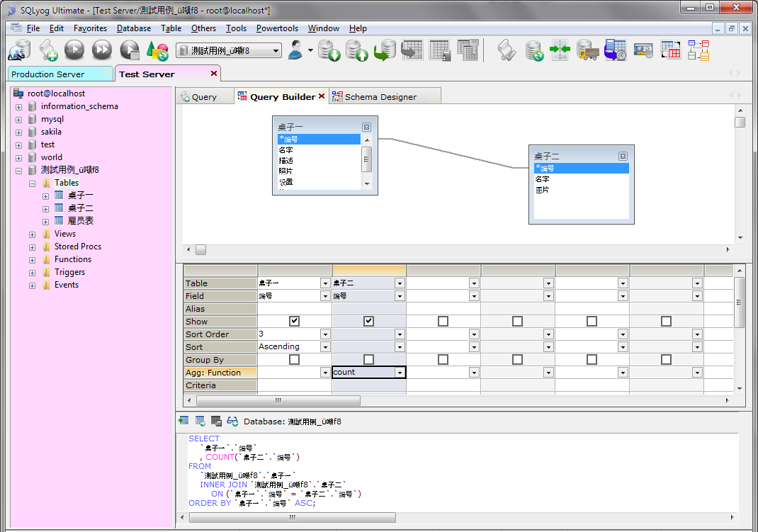Switch to the Production Server tab
The width and height of the screenshot is (758, 532).
47,74
